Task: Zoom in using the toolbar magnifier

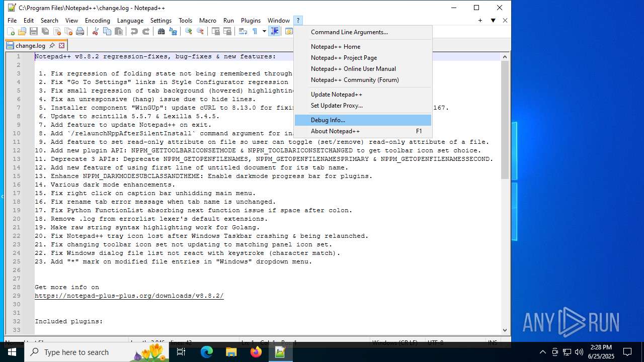Action: [188, 32]
